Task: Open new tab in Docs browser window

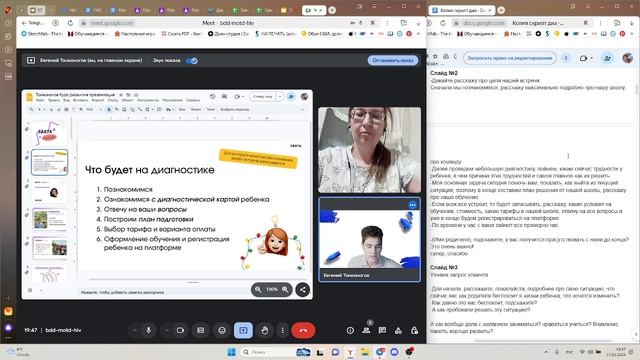Action: (501, 10)
